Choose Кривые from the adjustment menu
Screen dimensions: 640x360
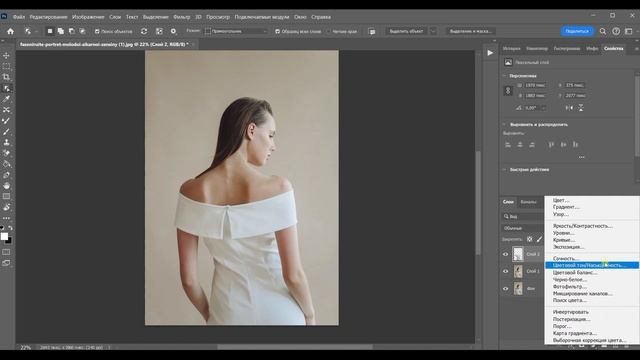[x=563, y=240]
